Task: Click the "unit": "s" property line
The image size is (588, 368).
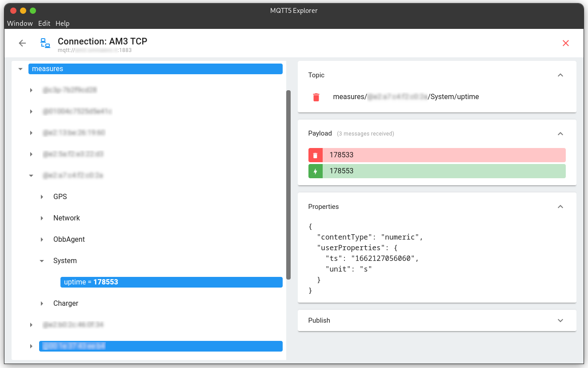Action: [x=348, y=269]
